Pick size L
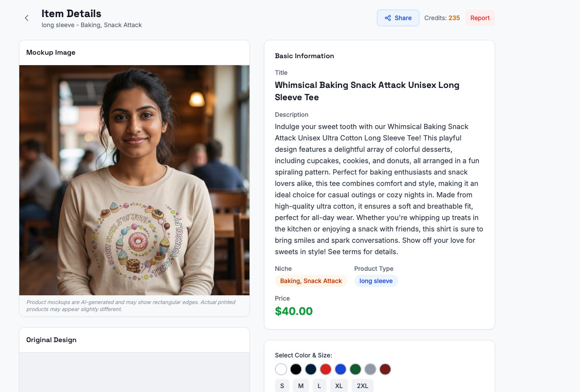The width and height of the screenshot is (580, 392). [x=320, y=386]
